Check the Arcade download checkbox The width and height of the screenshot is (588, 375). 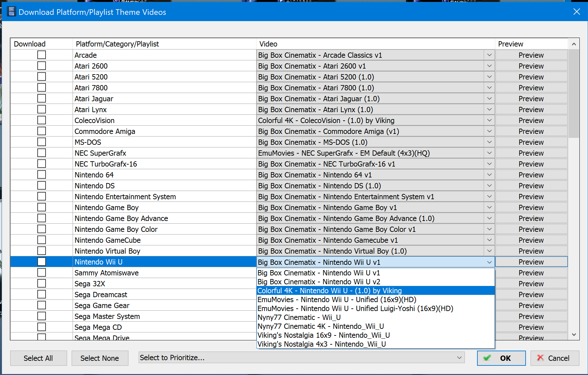coord(42,55)
